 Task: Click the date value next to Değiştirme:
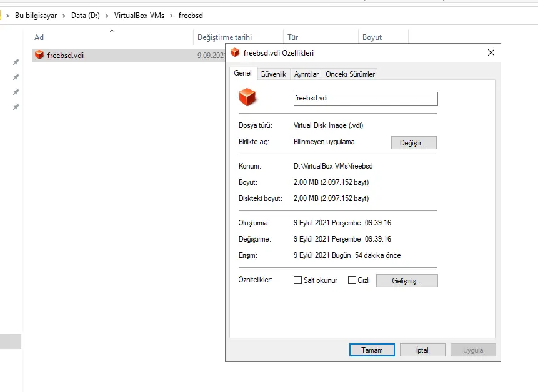pos(342,239)
